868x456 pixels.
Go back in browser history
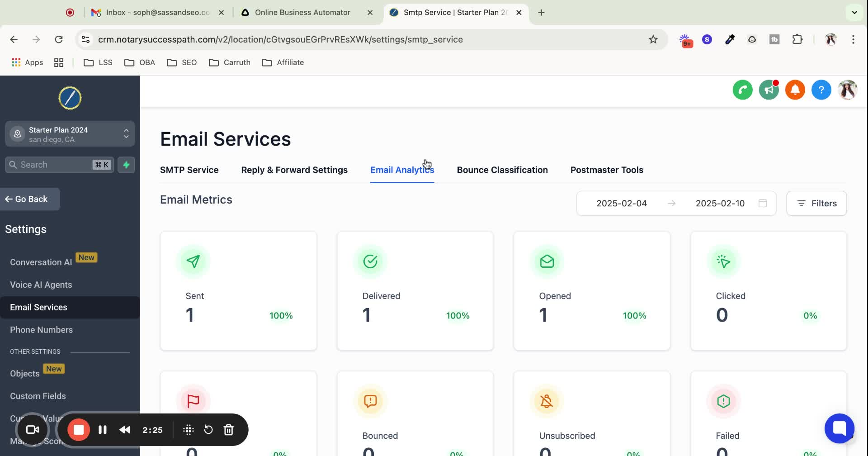point(14,39)
